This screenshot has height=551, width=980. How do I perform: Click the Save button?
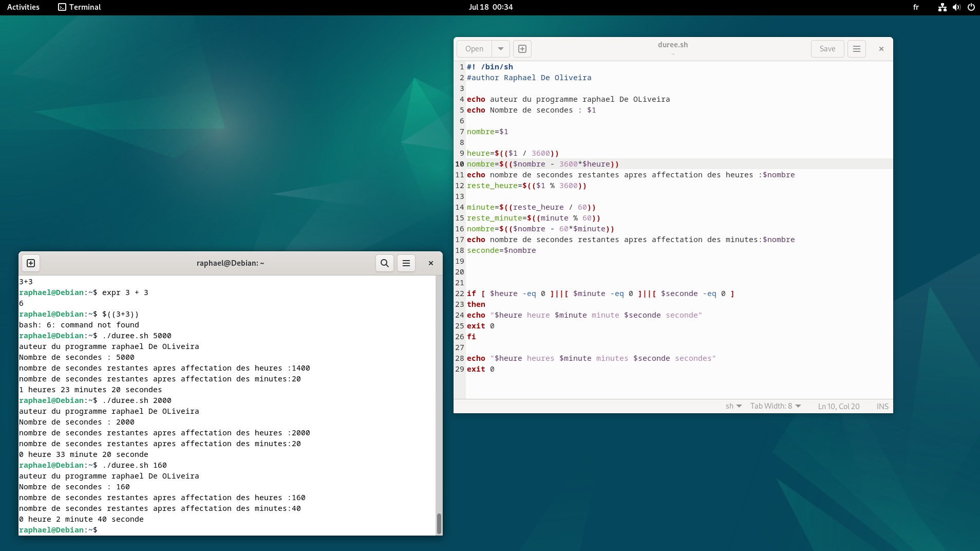(x=827, y=49)
